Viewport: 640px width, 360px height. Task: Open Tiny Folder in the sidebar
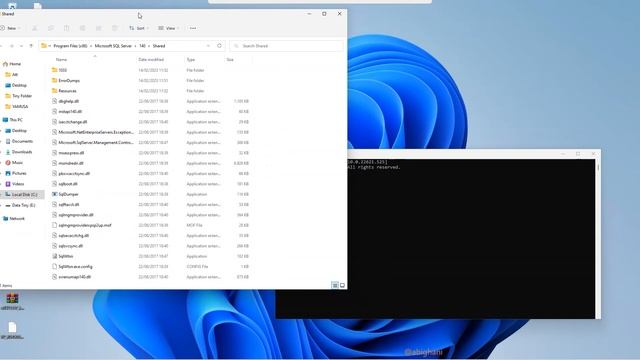(x=22, y=96)
